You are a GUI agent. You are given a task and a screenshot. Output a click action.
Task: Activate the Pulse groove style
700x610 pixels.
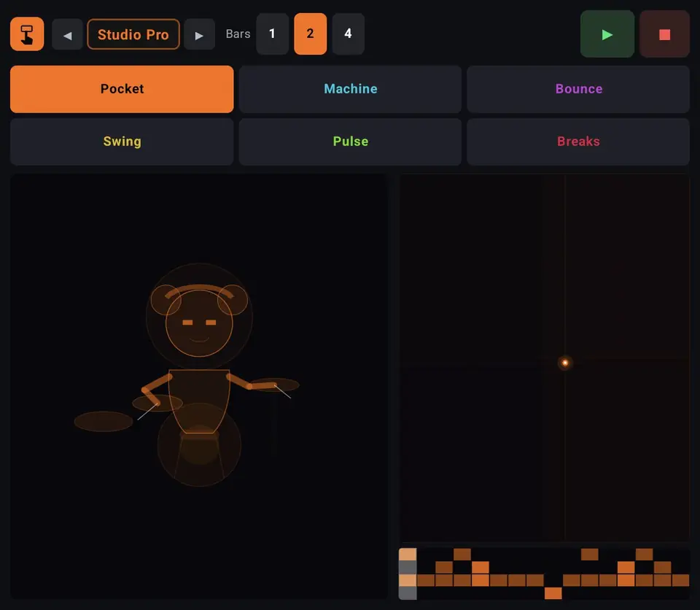pyautogui.click(x=351, y=142)
